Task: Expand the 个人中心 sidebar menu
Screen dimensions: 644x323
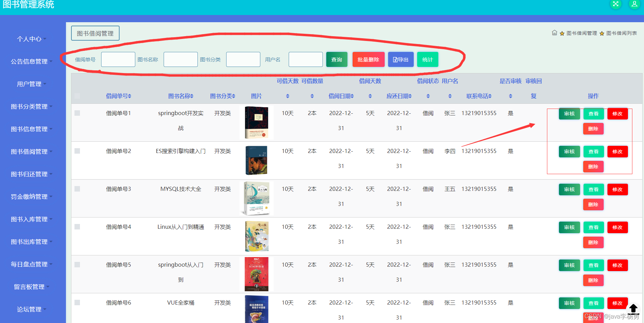Action: [x=31, y=39]
